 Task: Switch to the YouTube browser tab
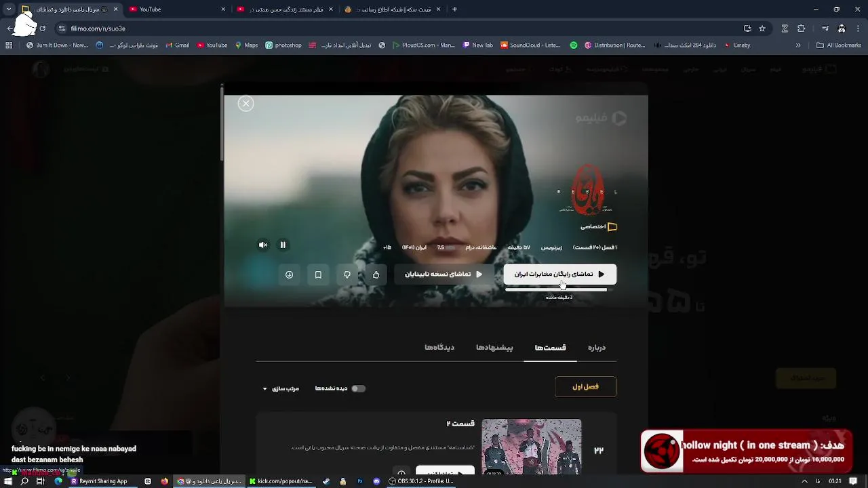(x=178, y=9)
